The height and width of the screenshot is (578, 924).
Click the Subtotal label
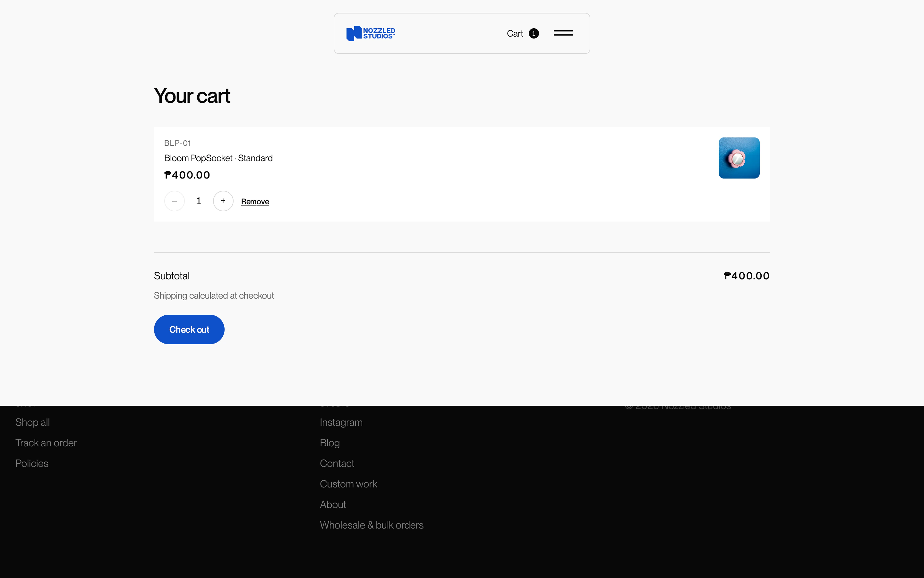[172, 276]
